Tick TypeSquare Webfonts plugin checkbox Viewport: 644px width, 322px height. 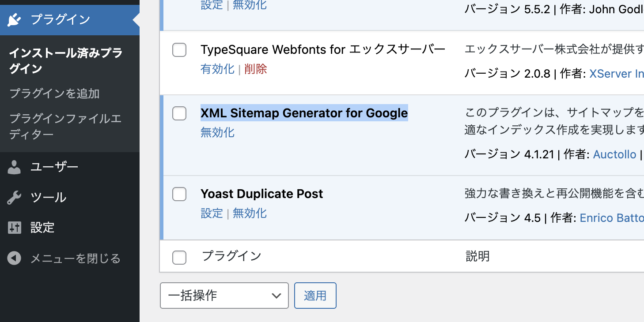(179, 50)
